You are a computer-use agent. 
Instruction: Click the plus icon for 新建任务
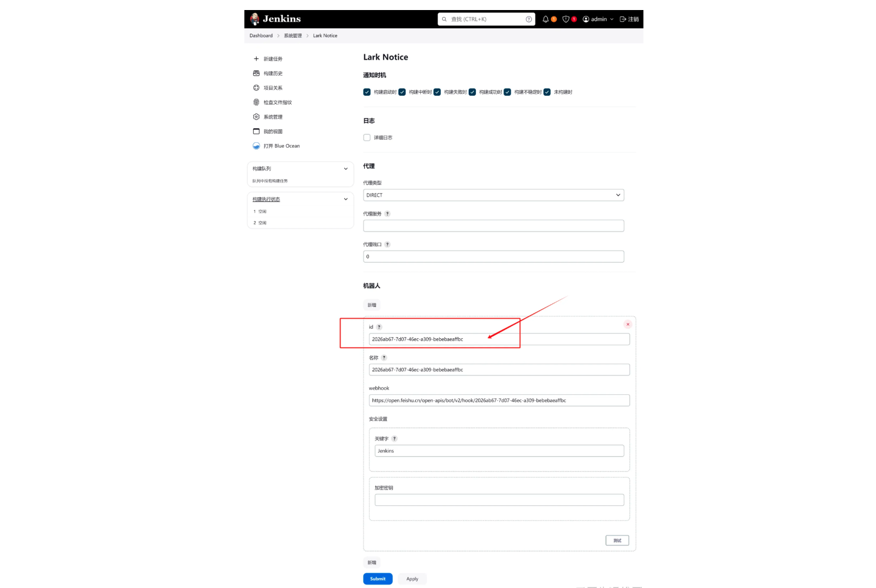256,58
